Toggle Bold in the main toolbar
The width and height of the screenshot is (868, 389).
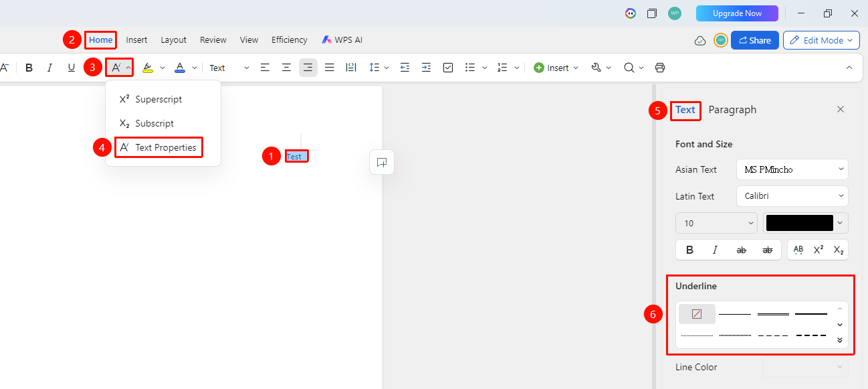[x=29, y=68]
